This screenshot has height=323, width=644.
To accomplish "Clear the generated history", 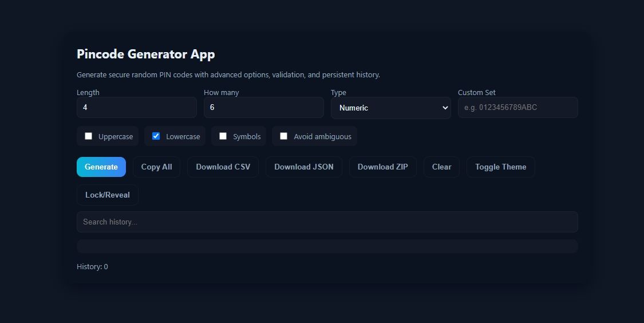I will [441, 167].
